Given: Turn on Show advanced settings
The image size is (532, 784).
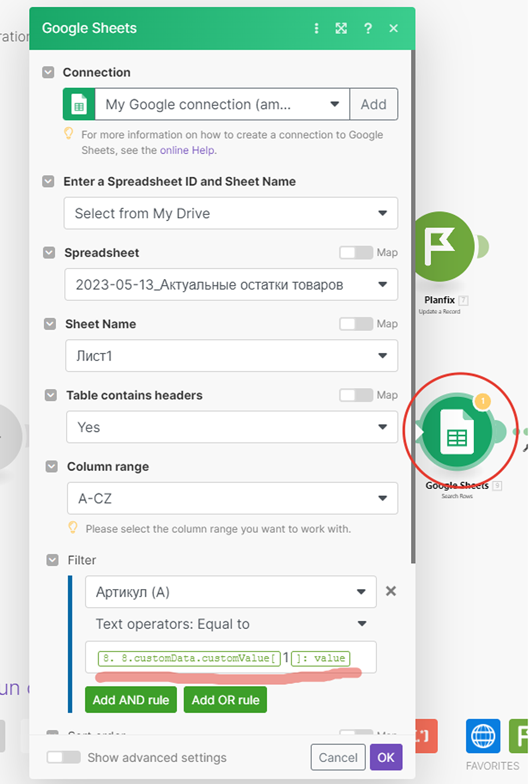Looking at the screenshot, I should pos(64,757).
